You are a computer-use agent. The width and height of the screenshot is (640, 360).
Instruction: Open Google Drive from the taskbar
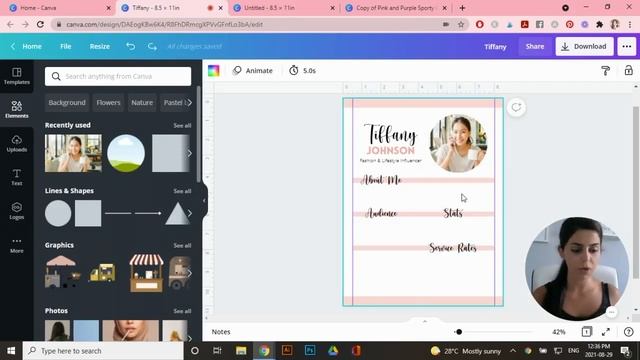click(333, 351)
